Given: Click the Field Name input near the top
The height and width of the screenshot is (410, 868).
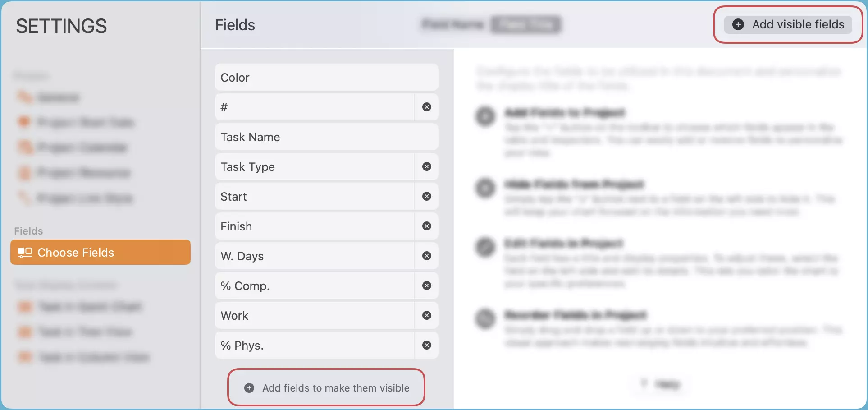Looking at the screenshot, I should click(452, 25).
